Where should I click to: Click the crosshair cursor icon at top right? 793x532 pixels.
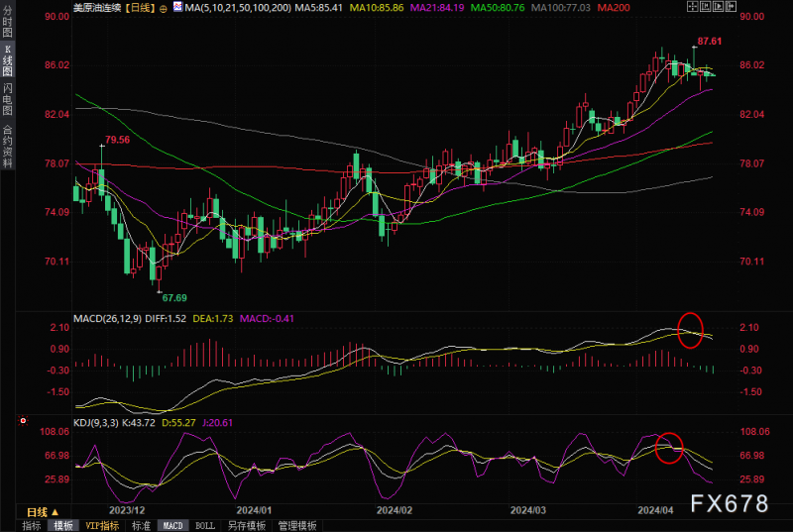692,6
